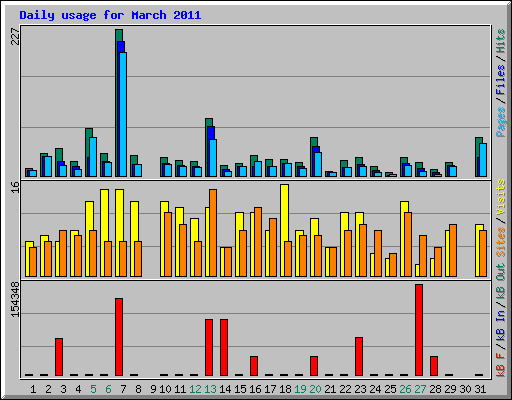Viewport: 512px width, 400px height.
Task: Click day label 4 on the x-axis
Action: [x=78, y=389]
